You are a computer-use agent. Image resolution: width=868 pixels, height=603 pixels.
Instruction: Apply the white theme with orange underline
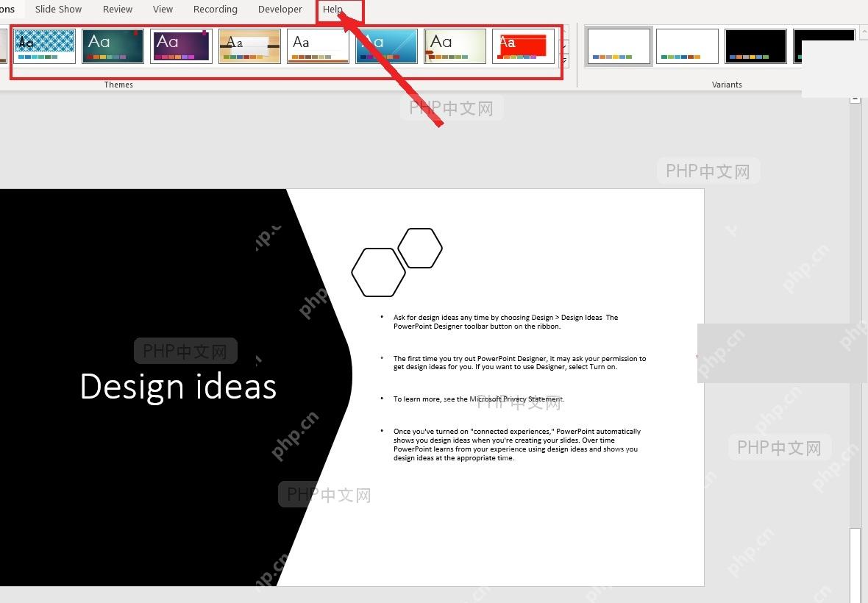click(318, 46)
